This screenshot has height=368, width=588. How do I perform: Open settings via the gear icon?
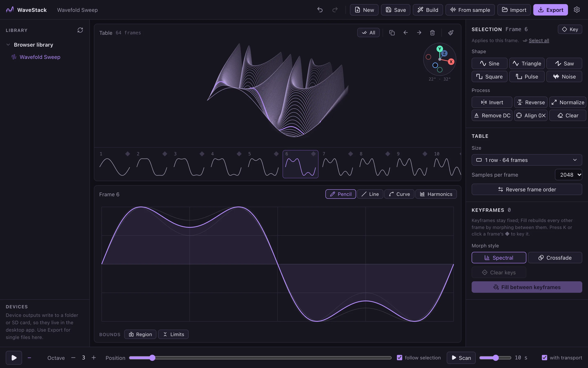tap(577, 10)
